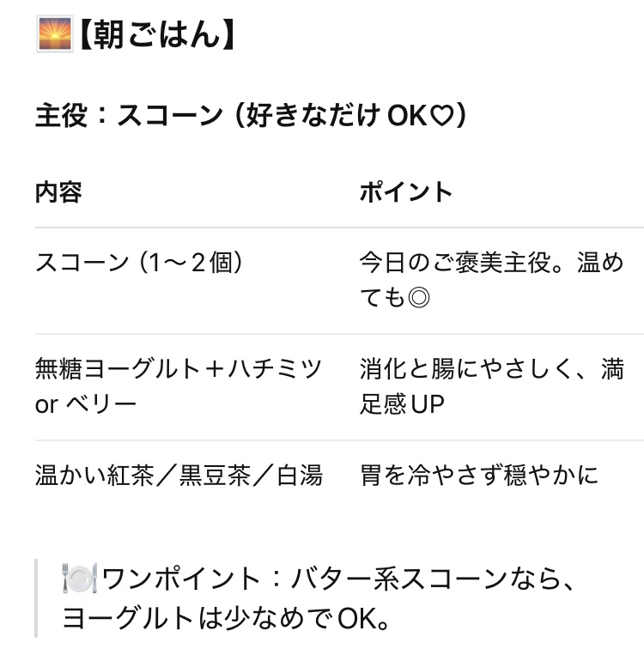Select the スコーン（1〜2個）cell
The image size is (644, 667).
coord(140,263)
